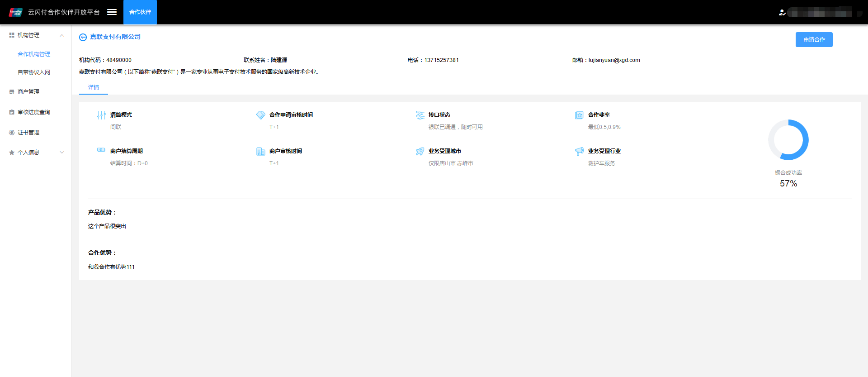Click the 接口状态 icon

[x=420, y=115]
